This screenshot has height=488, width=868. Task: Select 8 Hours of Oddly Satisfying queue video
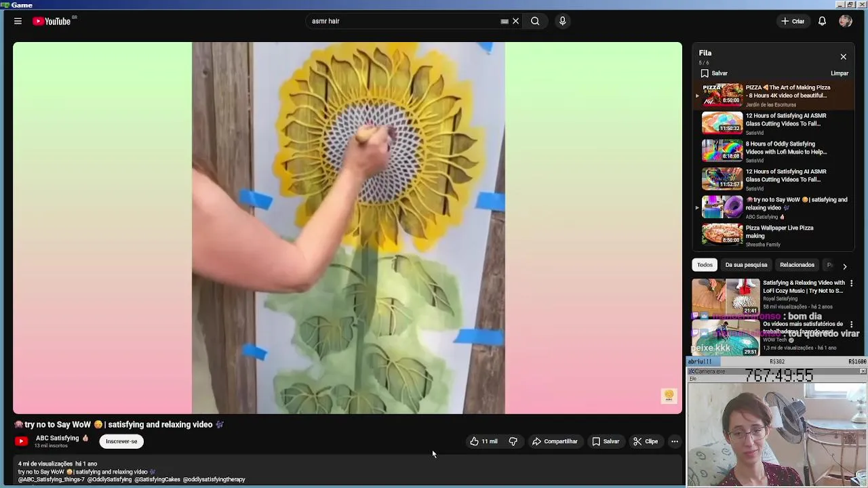774,152
